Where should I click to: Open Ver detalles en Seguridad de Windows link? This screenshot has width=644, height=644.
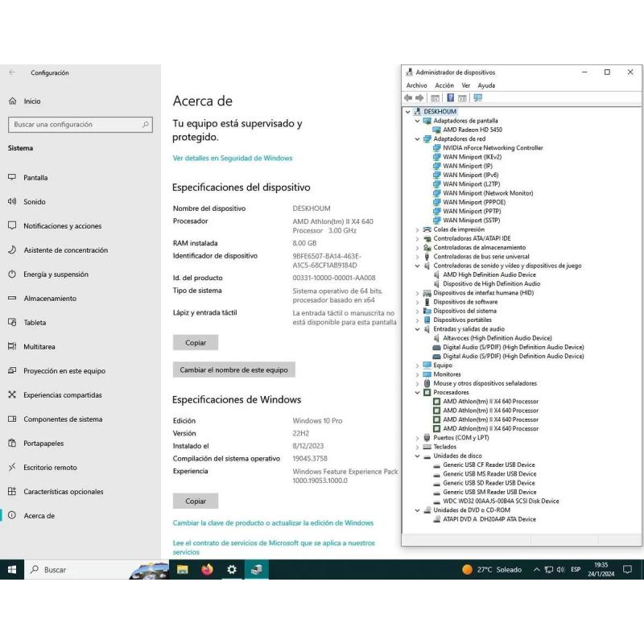pos(233,158)
